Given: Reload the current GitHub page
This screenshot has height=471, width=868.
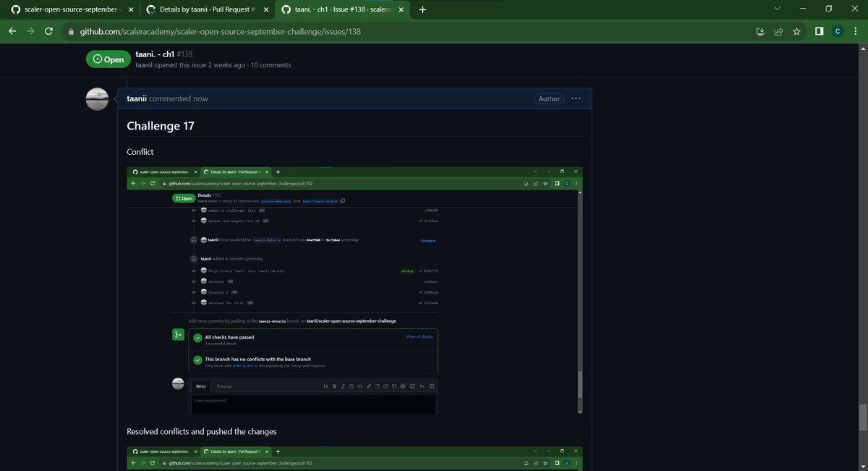Looking at the screenshot, I should click(x=48, y=31).
